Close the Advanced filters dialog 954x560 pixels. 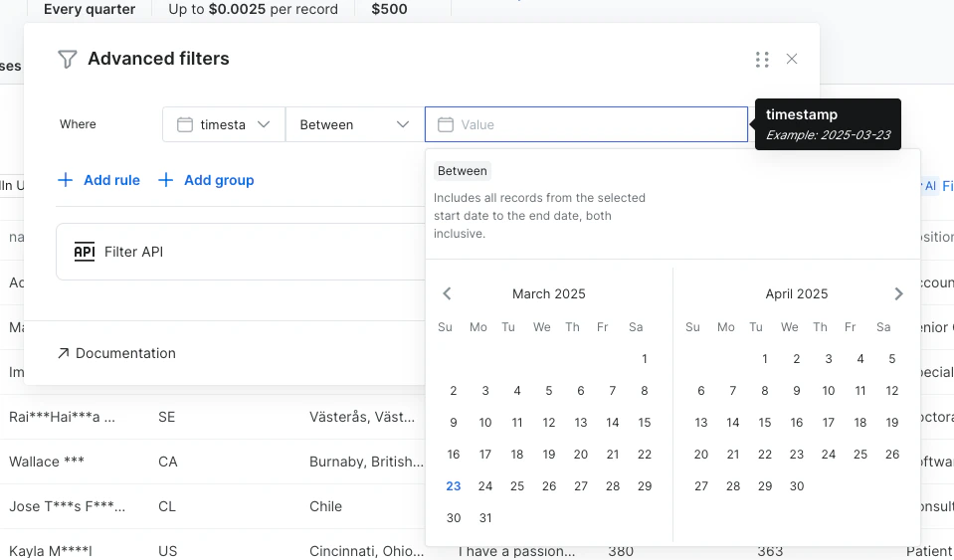[792, 59]
